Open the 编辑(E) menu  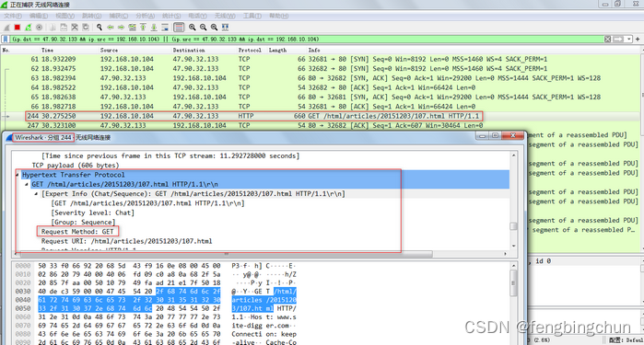38,16
